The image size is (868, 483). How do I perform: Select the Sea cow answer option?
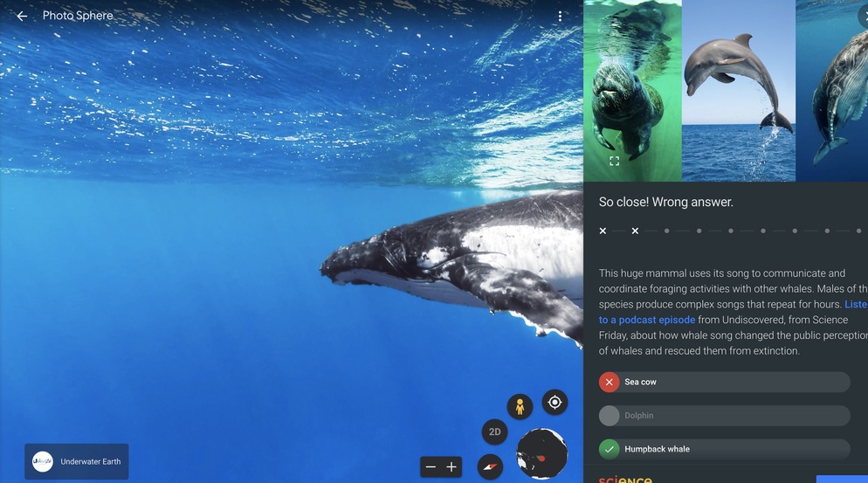pos(724,383)
